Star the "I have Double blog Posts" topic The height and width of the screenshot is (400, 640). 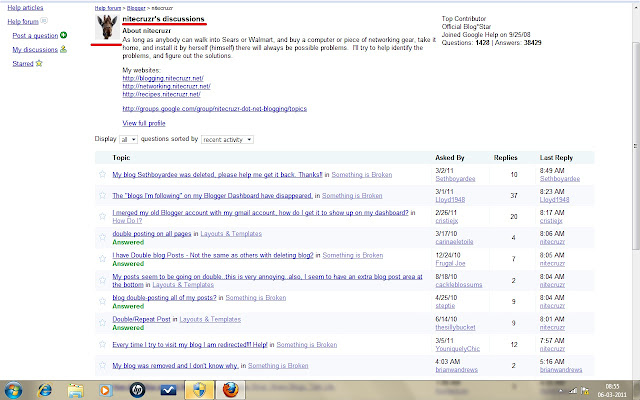tap(102, 258)
